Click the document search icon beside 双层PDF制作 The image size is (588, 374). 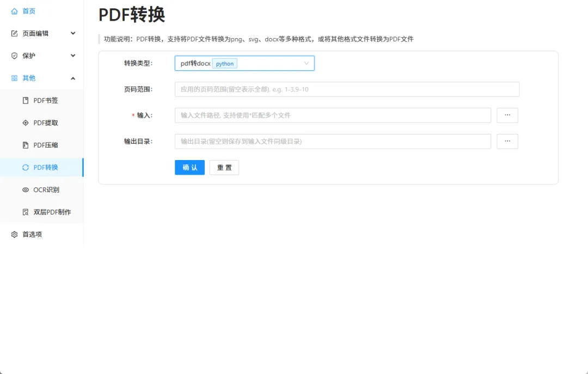[x=26, y=212]
